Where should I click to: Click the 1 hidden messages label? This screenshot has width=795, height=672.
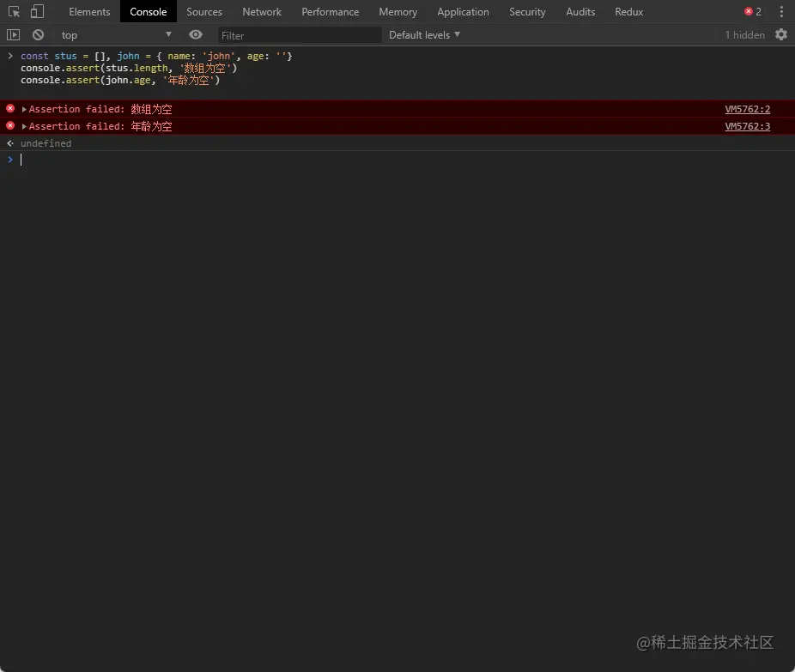tap(745, 35)
